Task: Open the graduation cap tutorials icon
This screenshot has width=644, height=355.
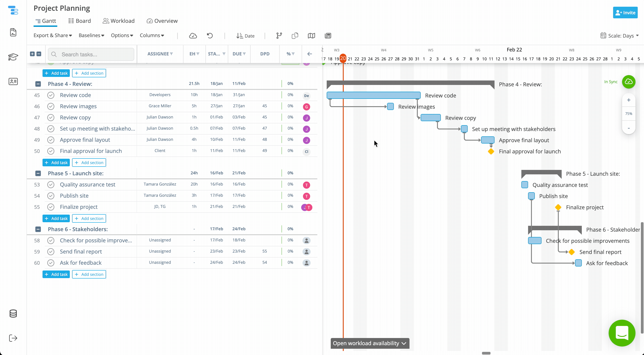Action: pyautogui.click(x=13, y=57)
